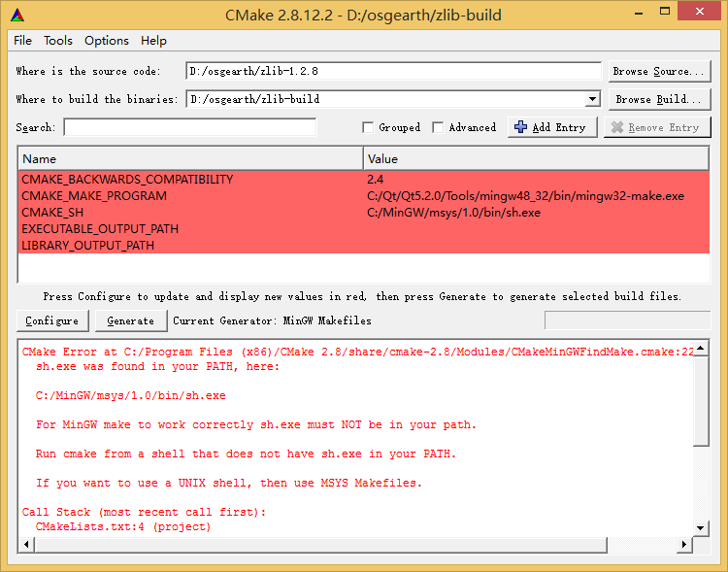Click the 'then use MSYS Makefiles' line
Image resolution: width=728 pixels, height=572 pixels.
point(229,483)
